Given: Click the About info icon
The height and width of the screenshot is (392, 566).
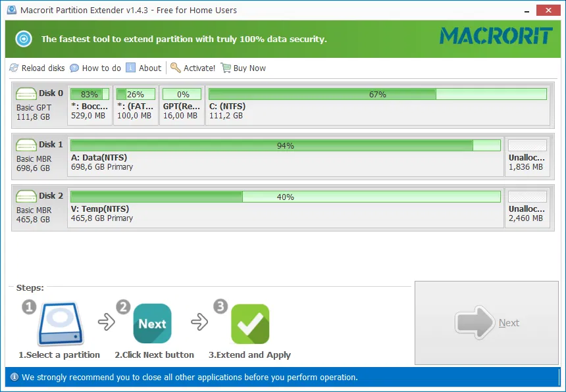Looking at the screenshot, I should tap(130, 68).
